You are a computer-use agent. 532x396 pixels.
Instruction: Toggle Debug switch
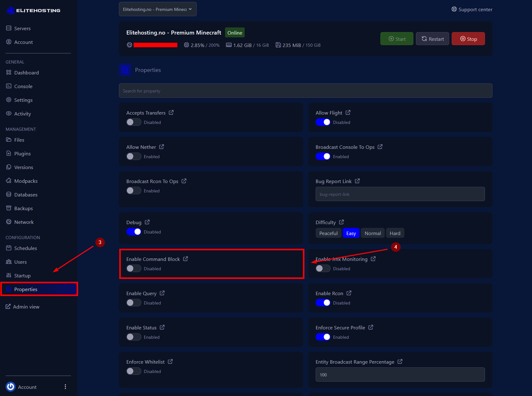click(134, 232)
